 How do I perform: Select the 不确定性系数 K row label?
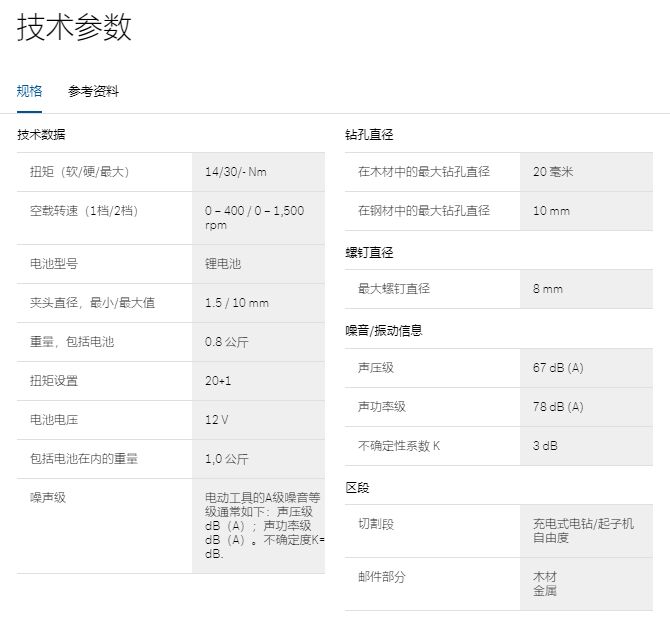[399, 446]
